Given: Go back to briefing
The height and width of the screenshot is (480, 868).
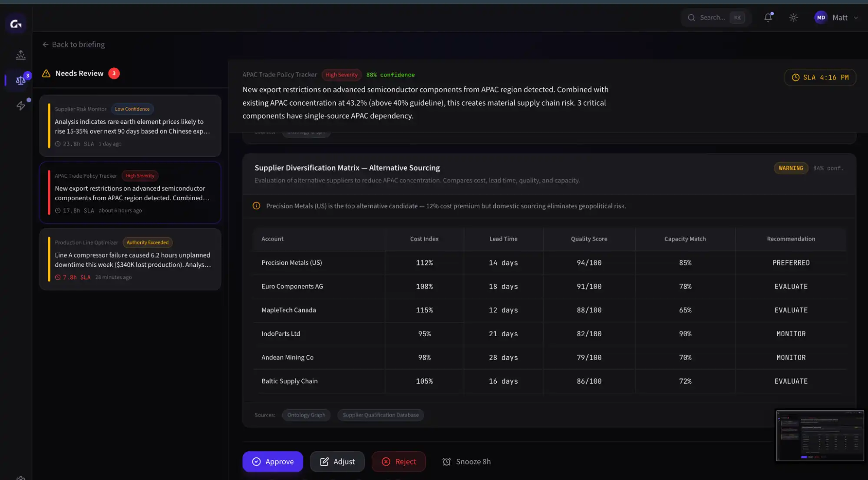Looking at the screenshot, I should (74, 44).
